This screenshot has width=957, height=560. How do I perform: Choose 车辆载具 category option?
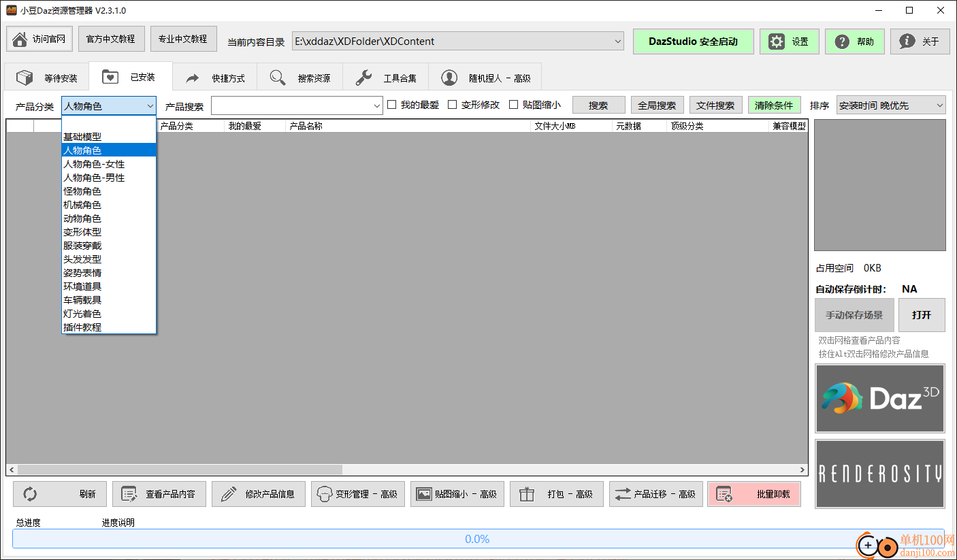[109, 300]
